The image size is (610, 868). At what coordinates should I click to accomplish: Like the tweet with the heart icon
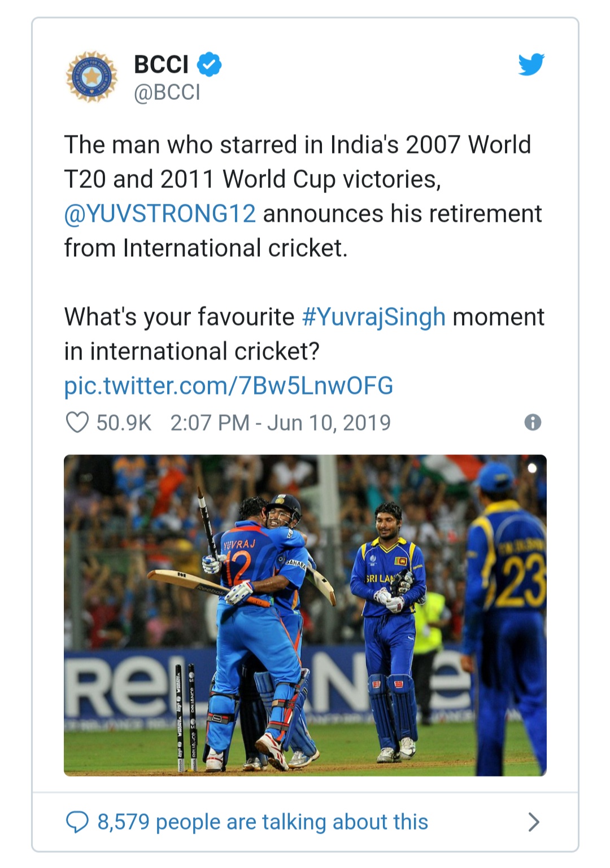(x=77, y=423)
